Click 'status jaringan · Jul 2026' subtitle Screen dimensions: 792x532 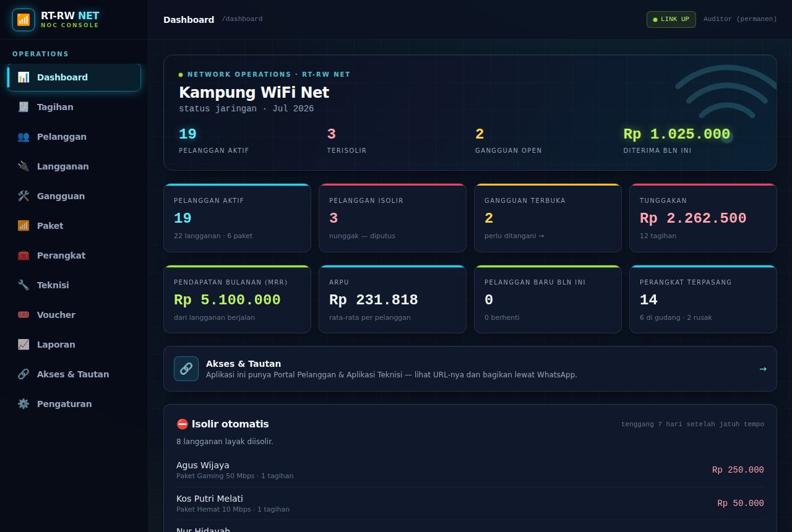(x=246, y=109)
